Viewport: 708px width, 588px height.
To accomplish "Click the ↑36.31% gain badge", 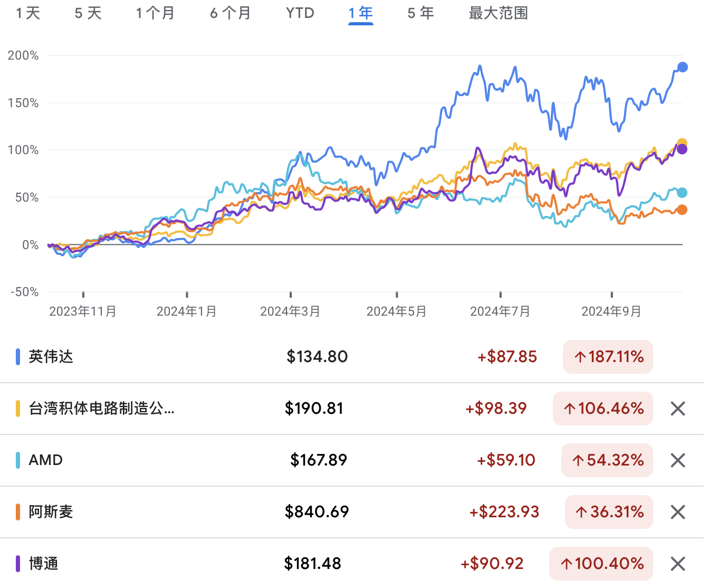I will pyautogui.click(x=609, y=512).
